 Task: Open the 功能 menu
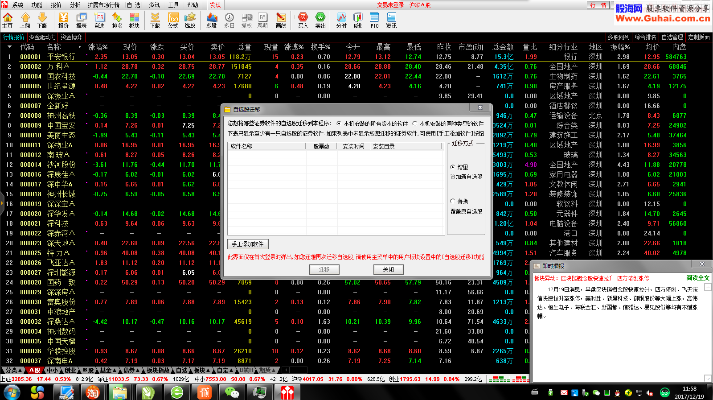pos(36,5)
